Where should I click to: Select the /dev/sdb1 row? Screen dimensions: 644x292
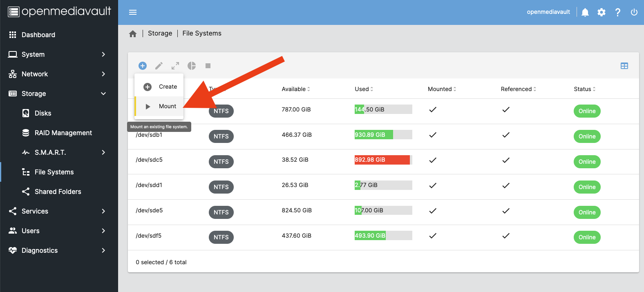coord(383,136)
